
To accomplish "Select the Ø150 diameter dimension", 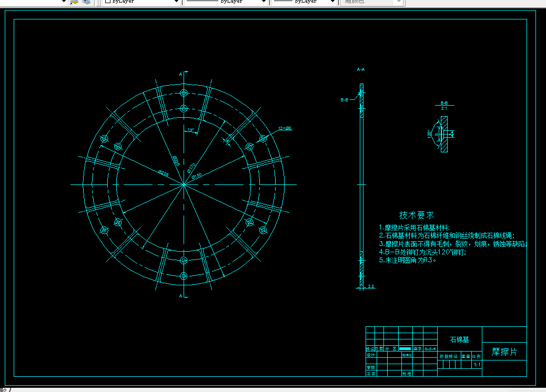I will (197, 176).
